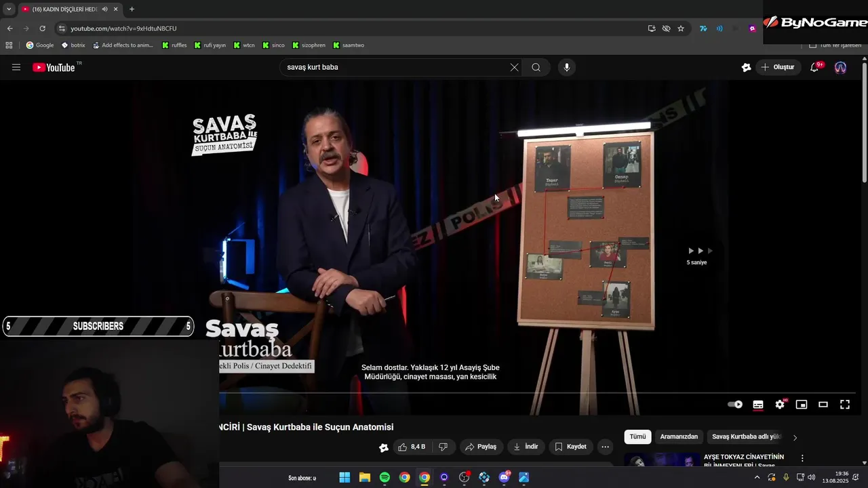
Task: Clear the search box with the X
Action: [x=514, y=67]
